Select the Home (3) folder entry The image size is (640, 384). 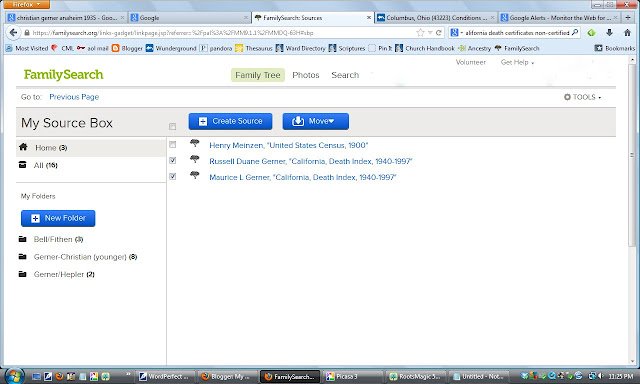(91, 148)
